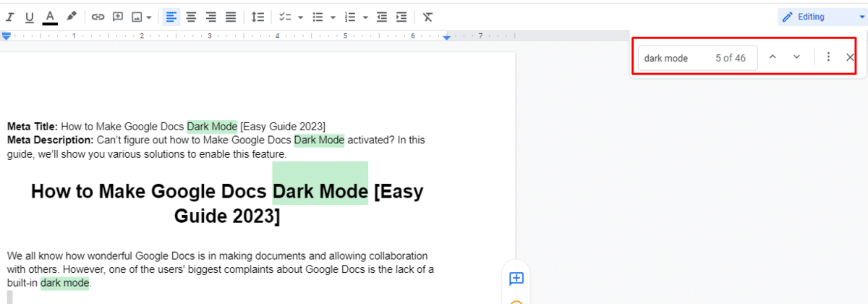The width and height of the screenshot is (868, 304).
Task: Click the 'Meta Title:' bold label
Action: [x=33, y=127]
